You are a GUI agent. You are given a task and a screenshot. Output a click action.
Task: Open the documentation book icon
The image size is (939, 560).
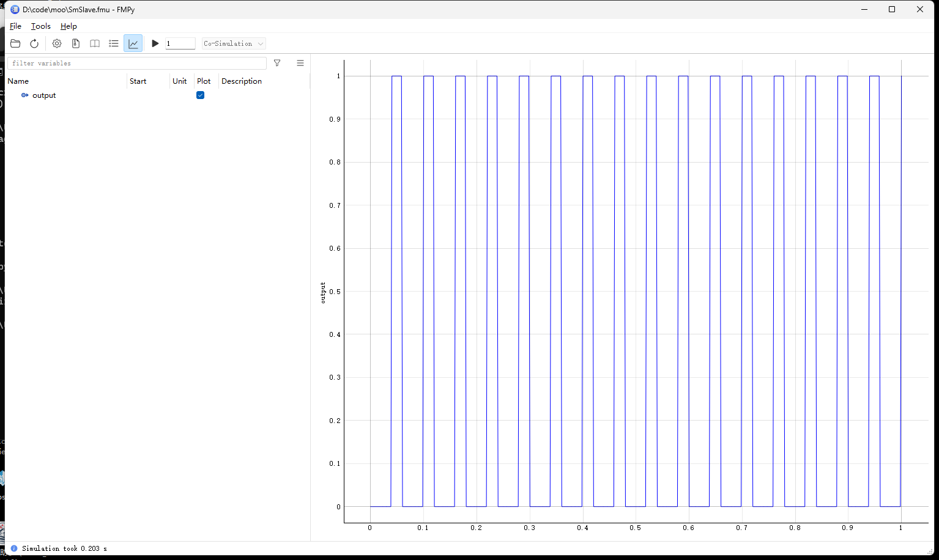tap(95, 43)
